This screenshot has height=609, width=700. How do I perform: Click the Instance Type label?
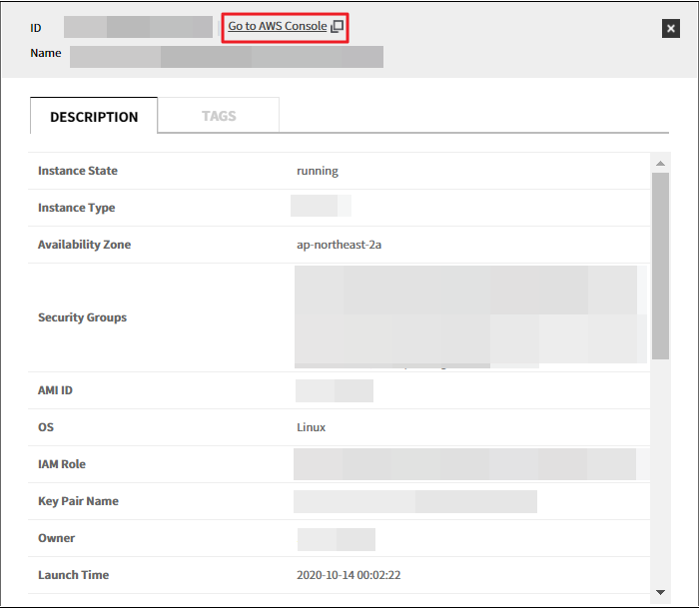tap(77, 208)
